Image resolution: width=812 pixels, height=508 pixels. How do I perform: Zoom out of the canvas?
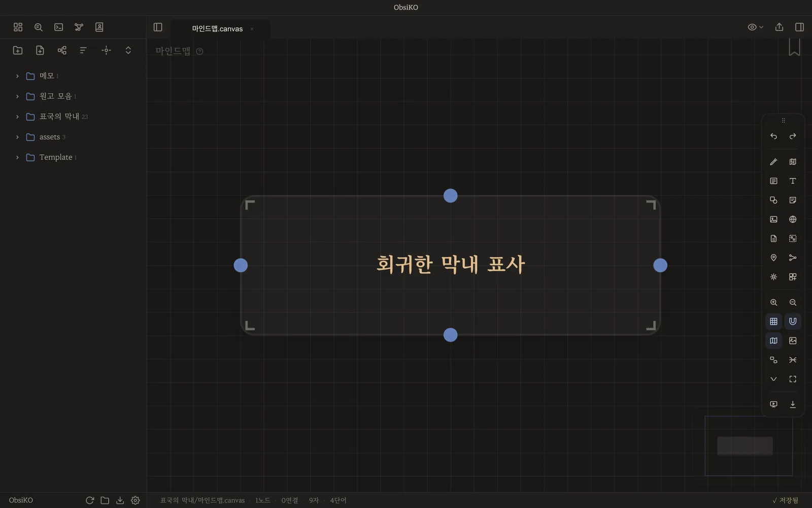coord(793,302)
